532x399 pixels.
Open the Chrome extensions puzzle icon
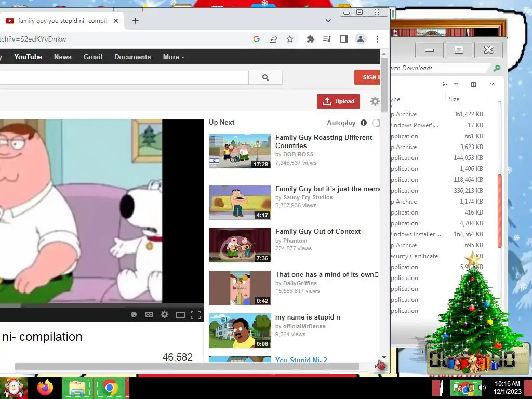tap(310, 39)
